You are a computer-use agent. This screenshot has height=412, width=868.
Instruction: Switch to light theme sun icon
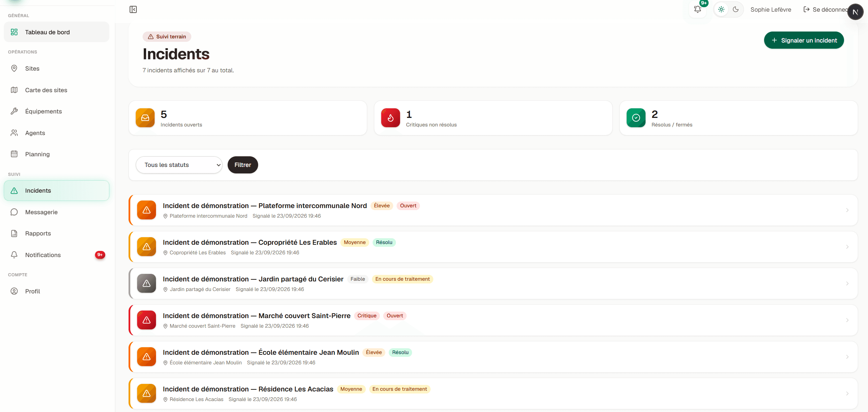(721, 10)
